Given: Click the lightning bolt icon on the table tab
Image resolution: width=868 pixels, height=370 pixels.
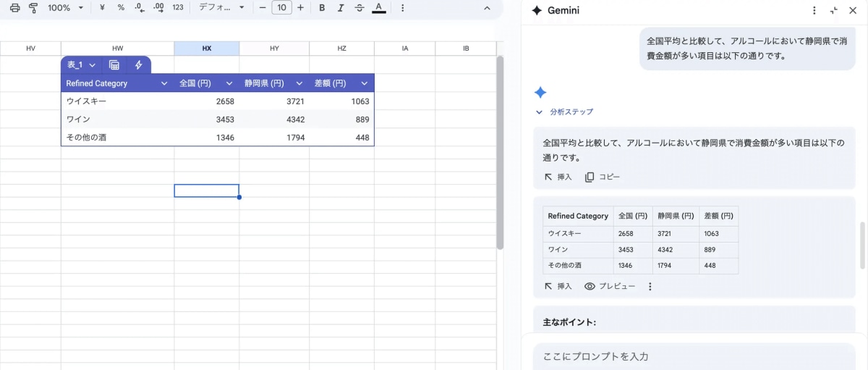Looking at the screenshot, I should 138,65.
